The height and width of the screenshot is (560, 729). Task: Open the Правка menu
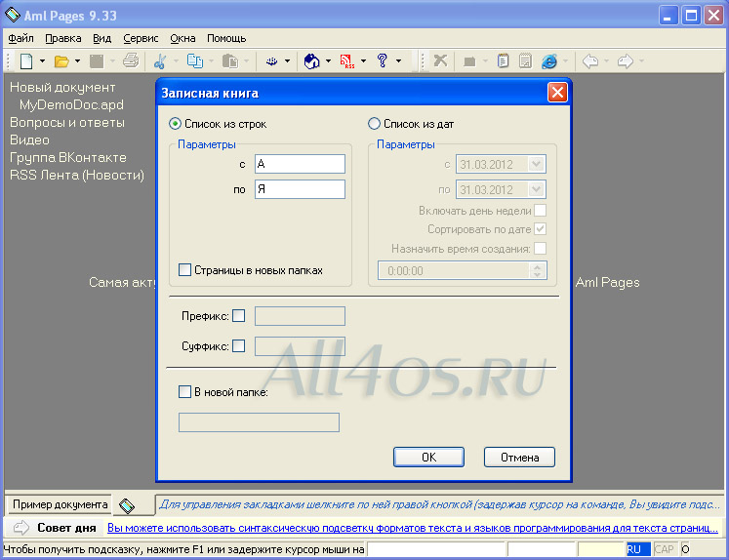63,38
